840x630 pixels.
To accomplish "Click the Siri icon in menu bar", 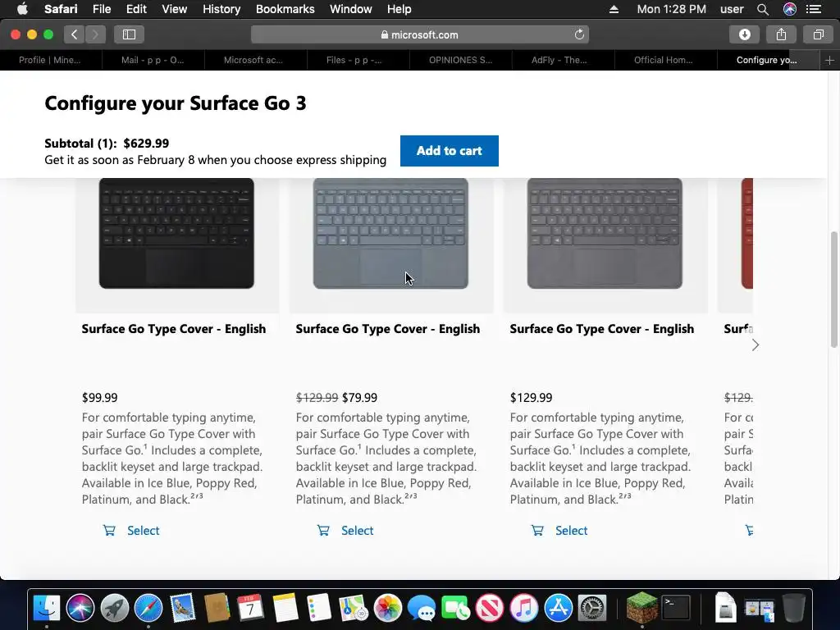I will tap(790, 9).
